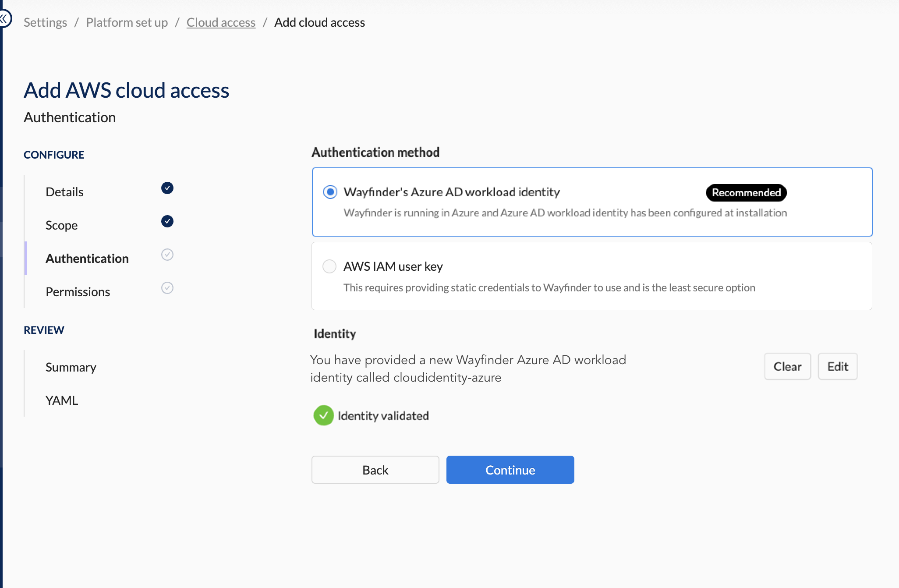Click the Details step completed checkmark icon

pyautogui.click(x=167, y=188)
